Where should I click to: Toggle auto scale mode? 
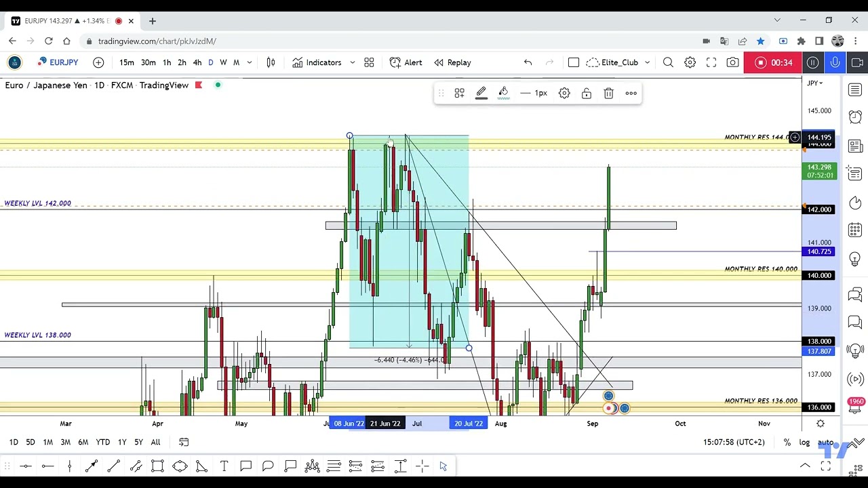[825, 442]
